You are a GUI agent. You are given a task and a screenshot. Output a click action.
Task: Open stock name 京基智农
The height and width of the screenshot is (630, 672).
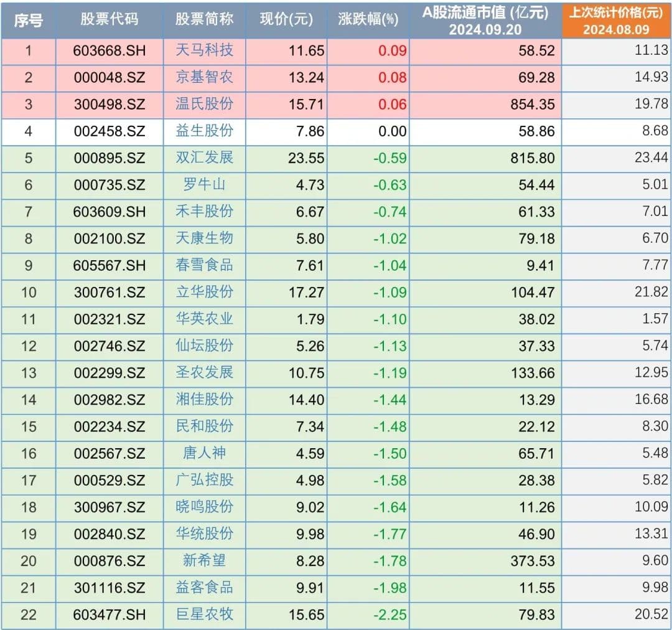click(205, 77)
